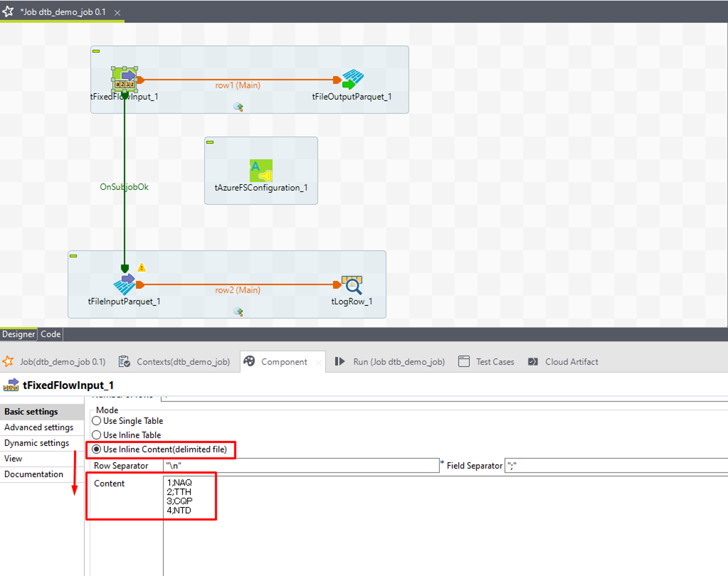Select the tLogRow_1 component icon
The height and width of the screenshot is (576, 728).
coord(352,285)
